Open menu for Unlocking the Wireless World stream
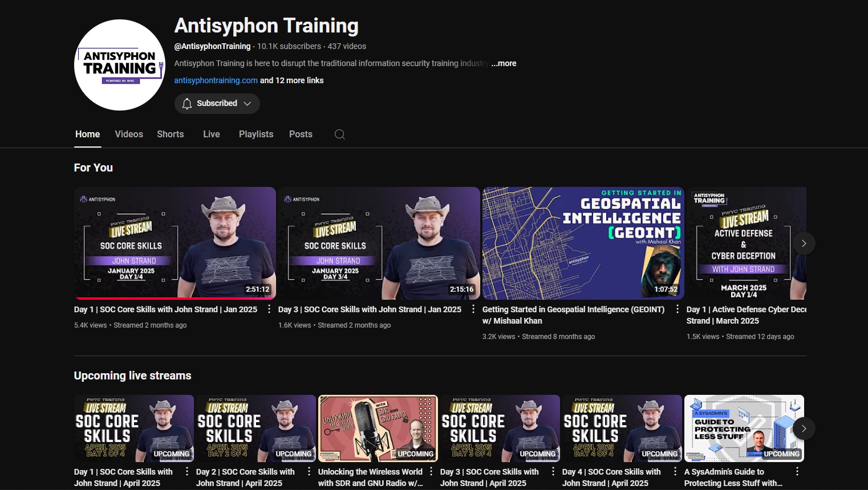Image resolution: width=868 pixels, height=490 pixels. point(431,472)
